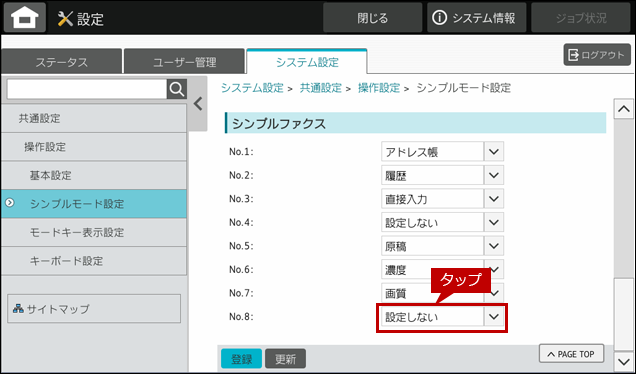Collapse the sidebar with the left chevron

coord(198,104)
